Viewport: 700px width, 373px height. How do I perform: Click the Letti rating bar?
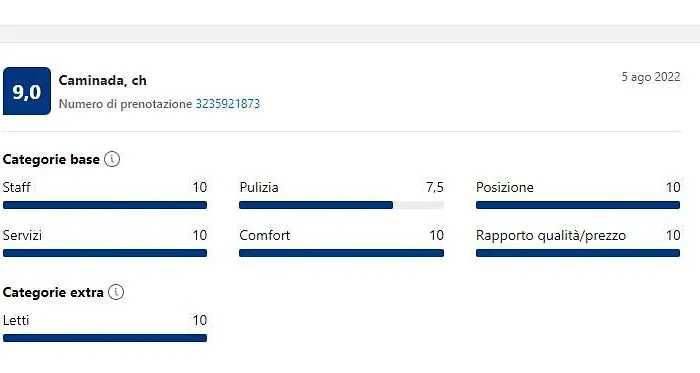pos(105,338)
